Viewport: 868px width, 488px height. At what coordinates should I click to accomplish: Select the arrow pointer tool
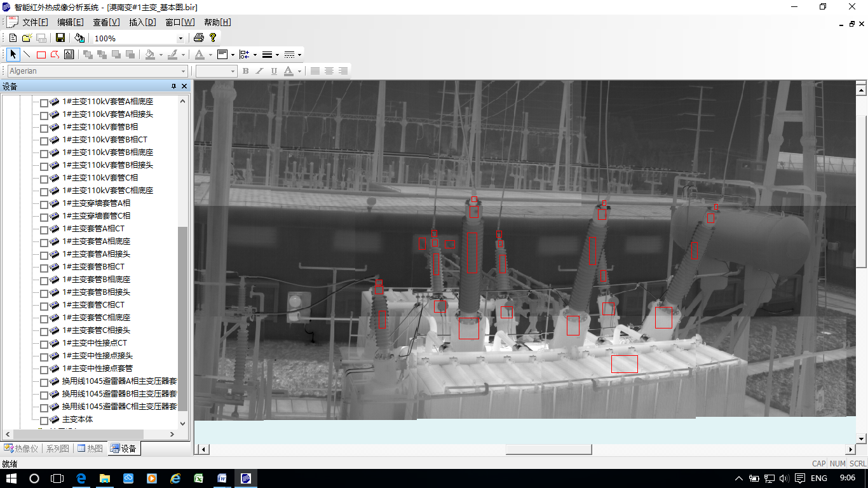13,55
